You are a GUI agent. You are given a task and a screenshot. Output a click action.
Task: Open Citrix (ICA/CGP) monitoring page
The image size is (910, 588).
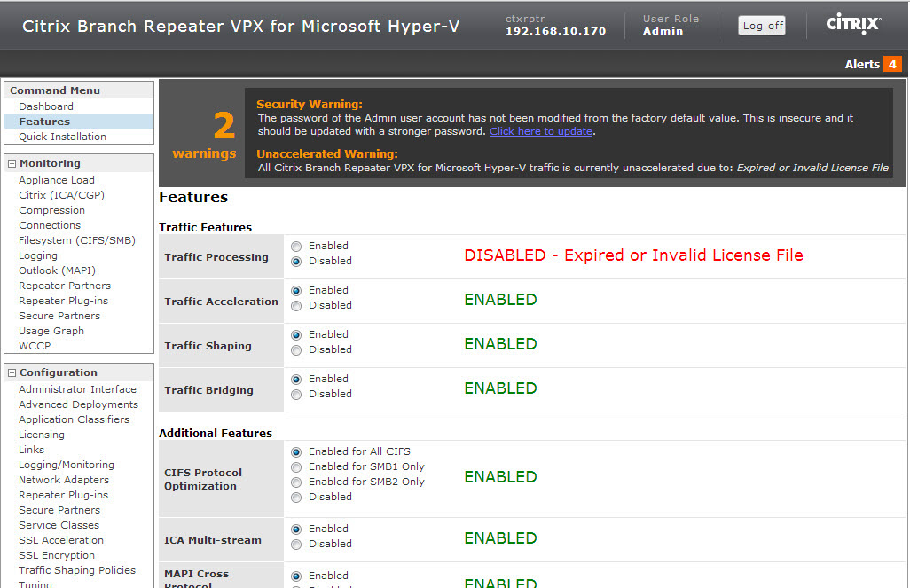[61, 195]
